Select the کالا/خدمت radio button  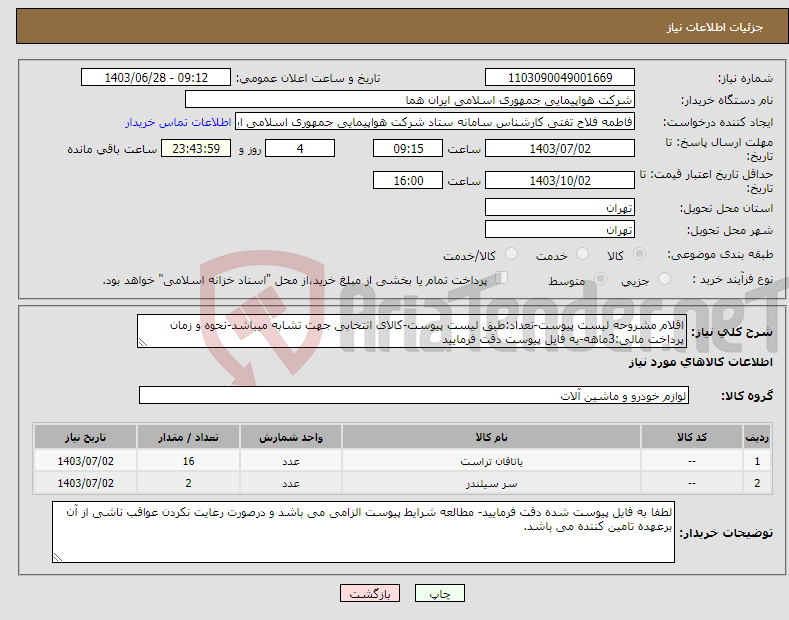point(511,254)
